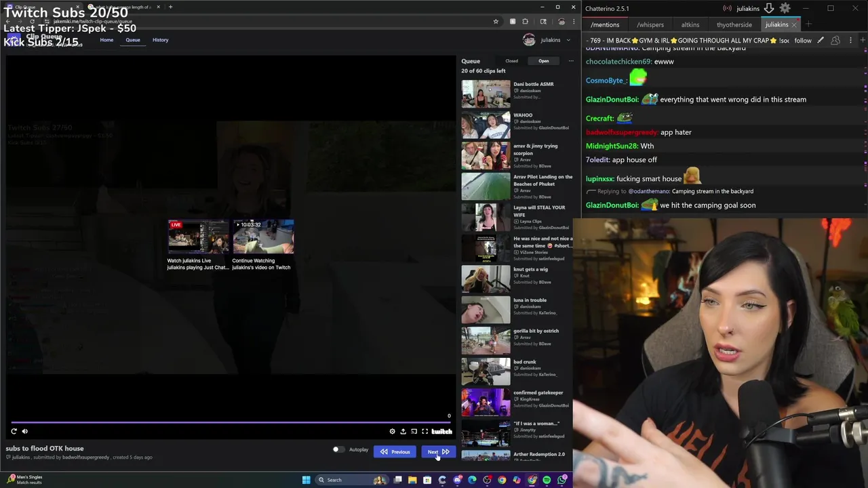
Task: Open Men's Singles taskbar widget
Action: click(x=25, y=479)
